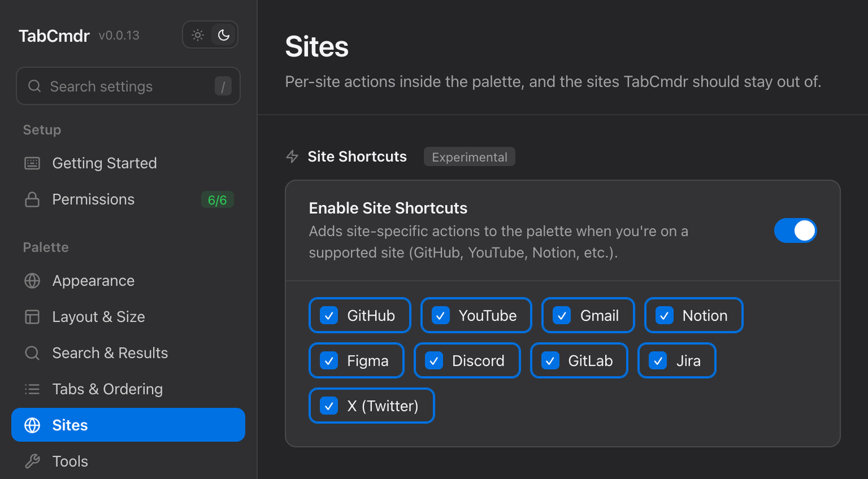Uncheck the X (Twitter) checkbox

[x=329, y=406]
